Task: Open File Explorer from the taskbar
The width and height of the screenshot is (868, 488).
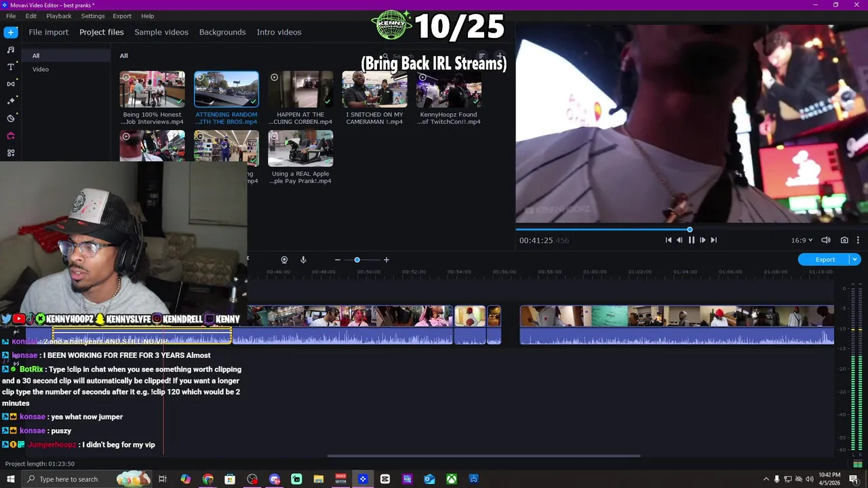Action: [318, 479]
